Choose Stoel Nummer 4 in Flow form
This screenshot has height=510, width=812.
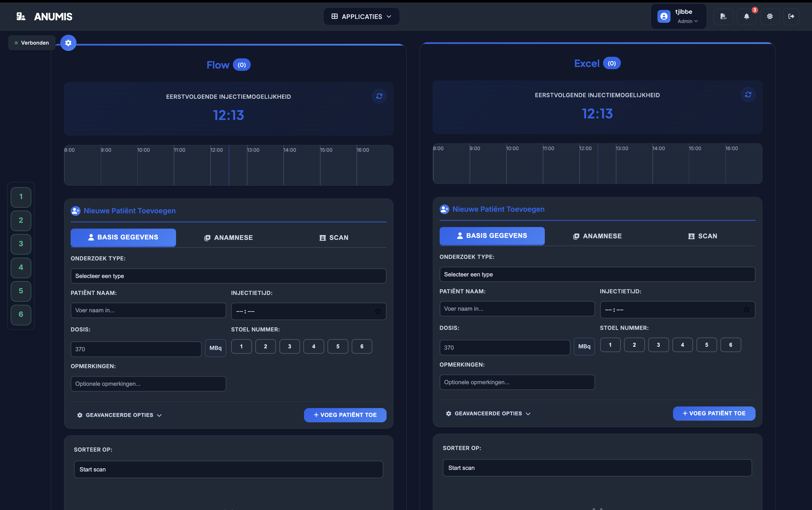point(314,346)
